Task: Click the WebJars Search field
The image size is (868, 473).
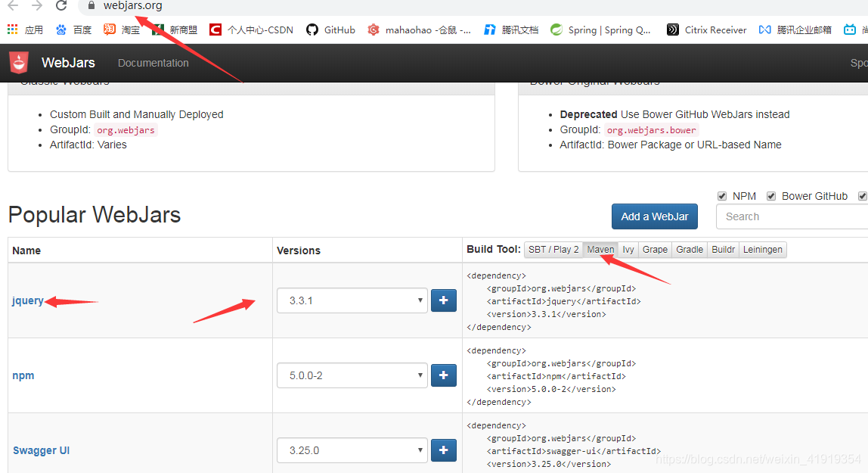Action: pyautogui.click(x=792, y=216)
